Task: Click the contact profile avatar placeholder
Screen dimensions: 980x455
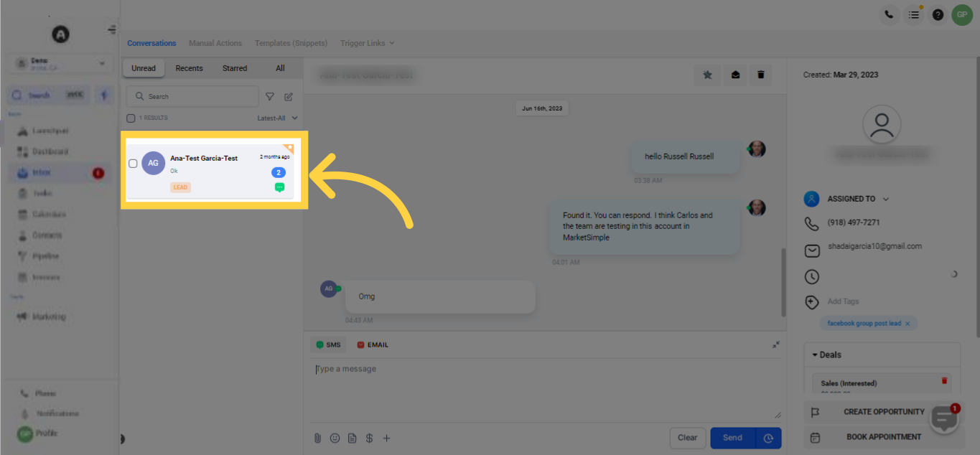Action: tap(881, 125)
